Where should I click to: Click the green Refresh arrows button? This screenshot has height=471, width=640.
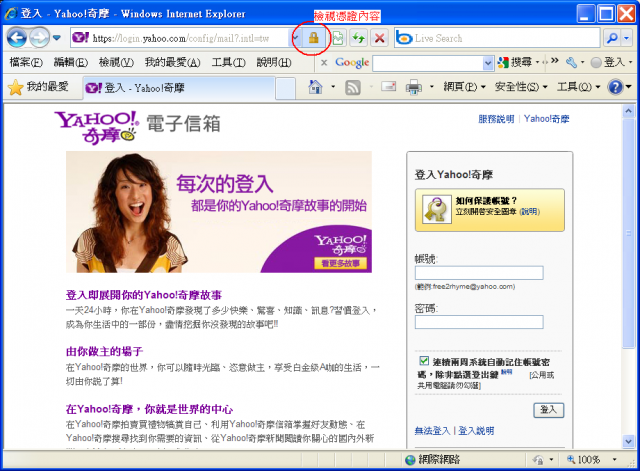pyautogui.click(x=359, y=38)
